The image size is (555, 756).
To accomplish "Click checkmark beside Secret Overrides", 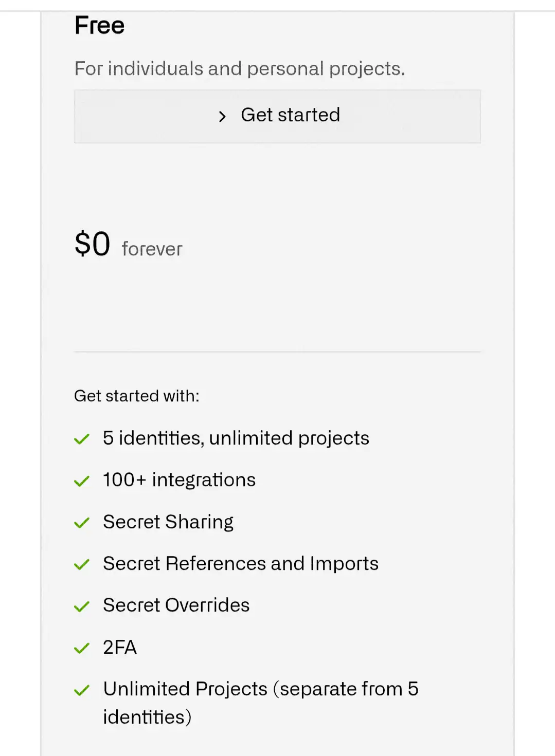I will [x=82, y=606].
